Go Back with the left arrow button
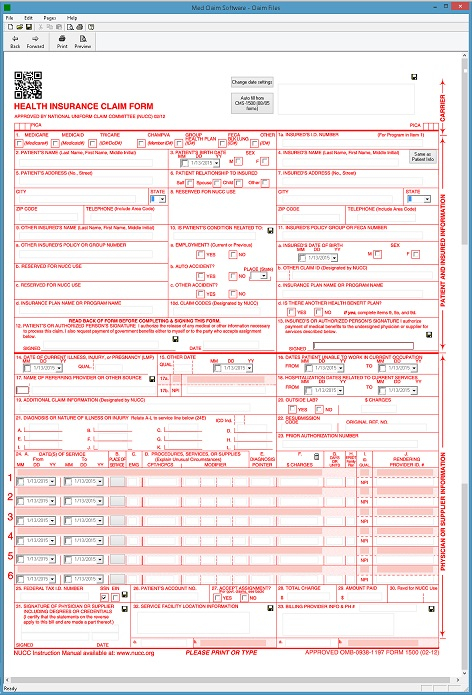 pos(15,42)
